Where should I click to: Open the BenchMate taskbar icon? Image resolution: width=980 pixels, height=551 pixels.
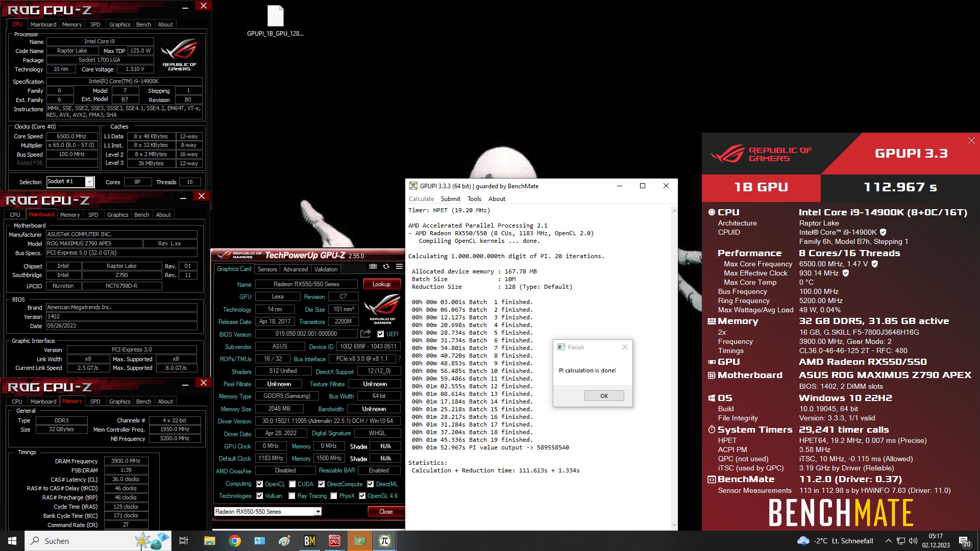tap(310, 541)
